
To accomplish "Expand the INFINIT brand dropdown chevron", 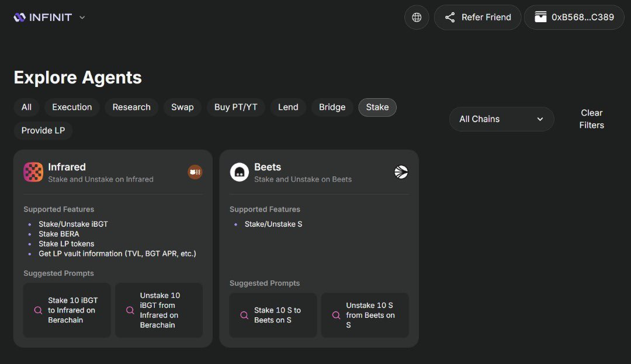I will click(x=82, y=18).
